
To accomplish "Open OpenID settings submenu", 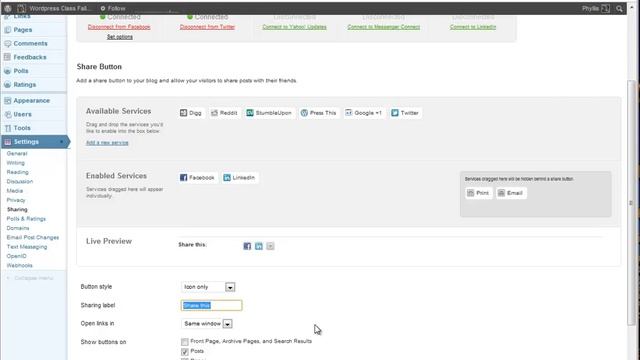I will pyautogui.click(x=16, y=256).
